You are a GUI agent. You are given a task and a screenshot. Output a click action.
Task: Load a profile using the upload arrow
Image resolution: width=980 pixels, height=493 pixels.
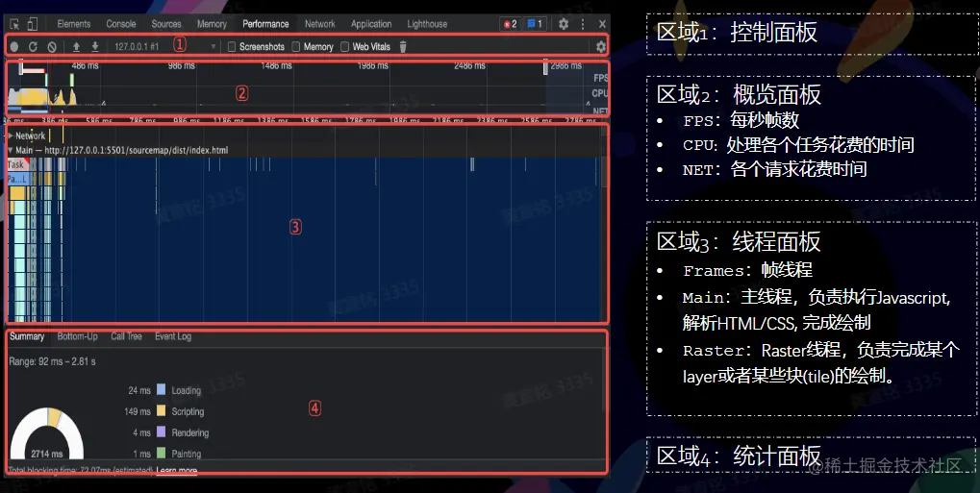(x=76, y=47)
